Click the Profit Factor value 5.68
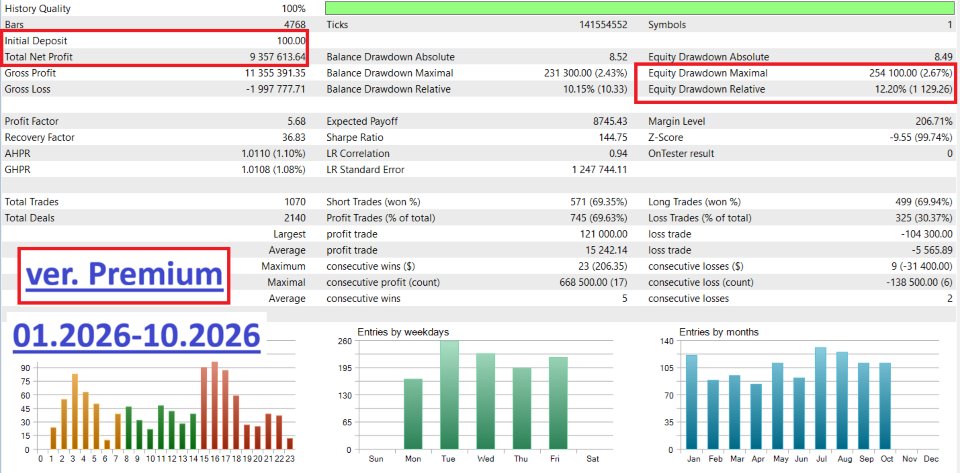960x473 pixels. 296,121
